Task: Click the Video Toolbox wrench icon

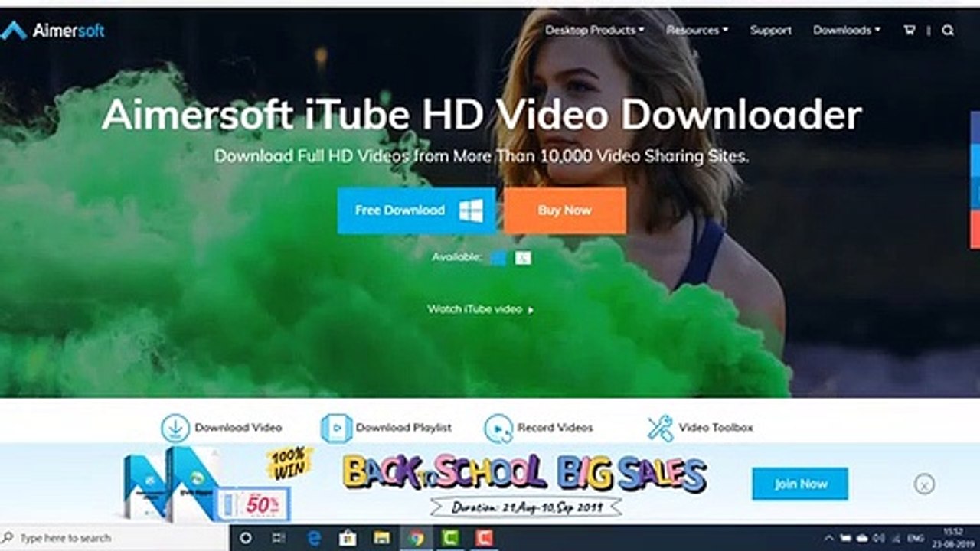Action: click(x=660, y=428)
